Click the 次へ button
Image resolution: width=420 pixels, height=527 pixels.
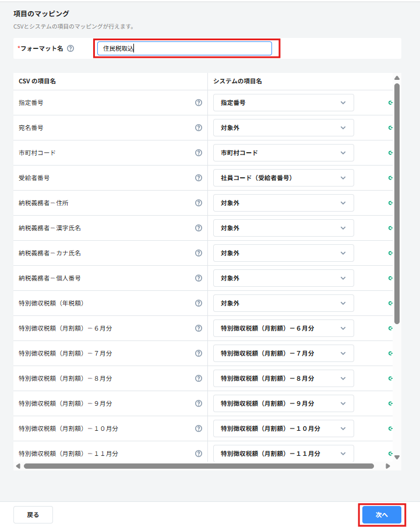[x=382, y=515]
